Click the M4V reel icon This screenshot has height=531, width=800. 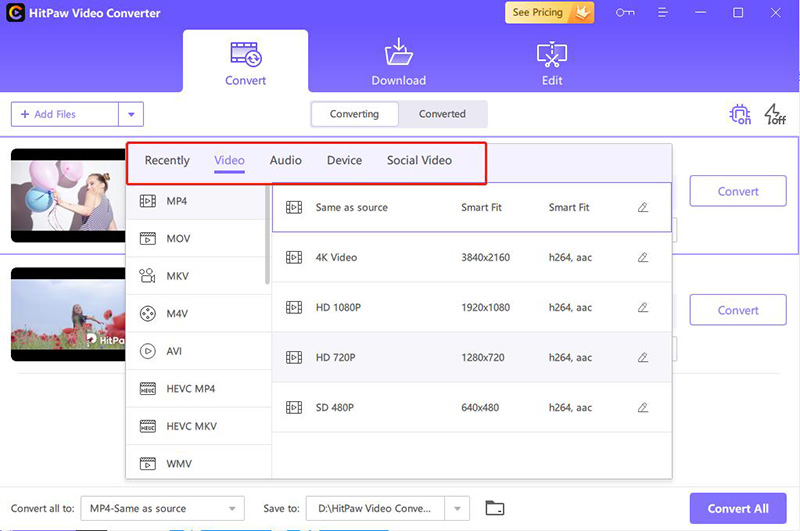(148, 313)
